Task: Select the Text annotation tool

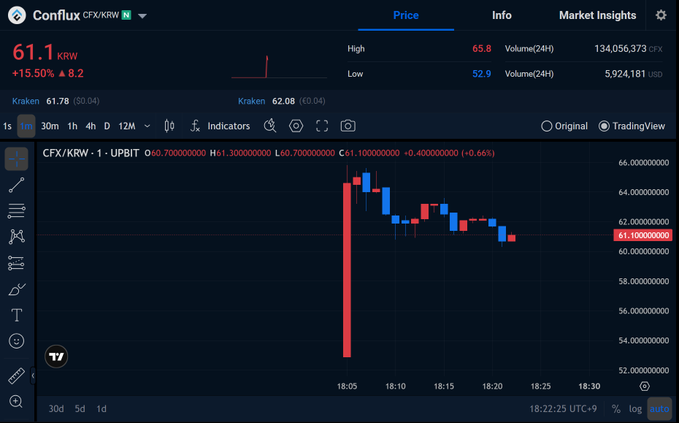Action: click(x=16, y=315)
